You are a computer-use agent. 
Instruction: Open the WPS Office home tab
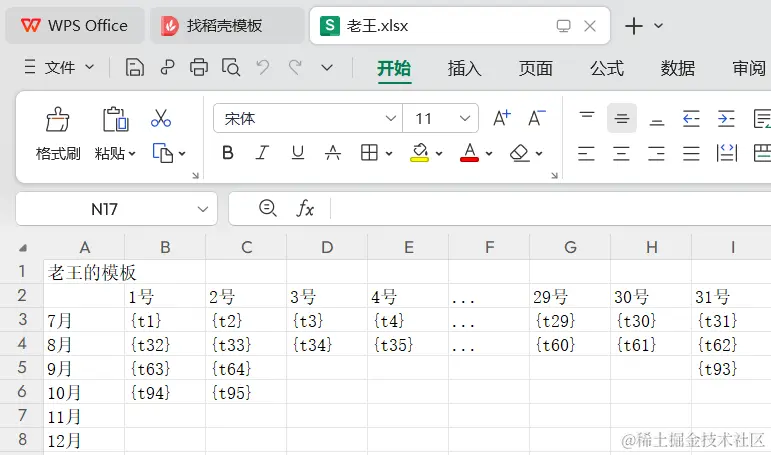[75, 25]
